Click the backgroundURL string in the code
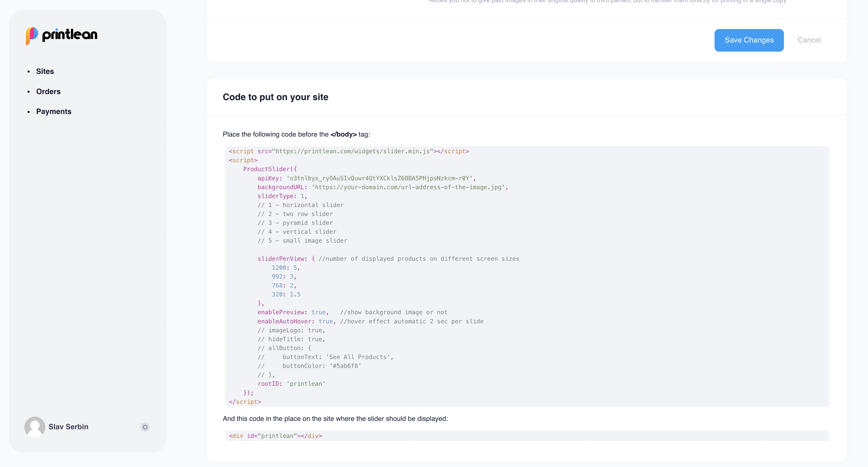Image resolution: width=868 pixels, height=467 pixels. coord(408,187)
